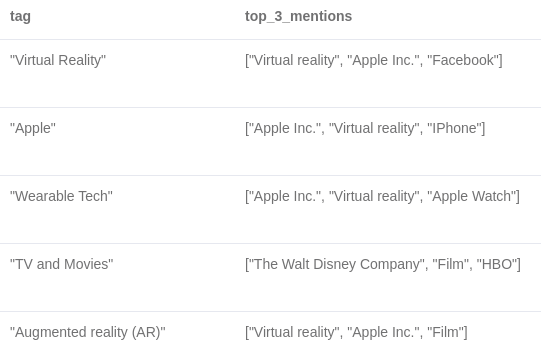Select the "TV and Movies" tag cell
Image resolution: width=541 pixels, height=362 pixels.
(x=61, y=264)
